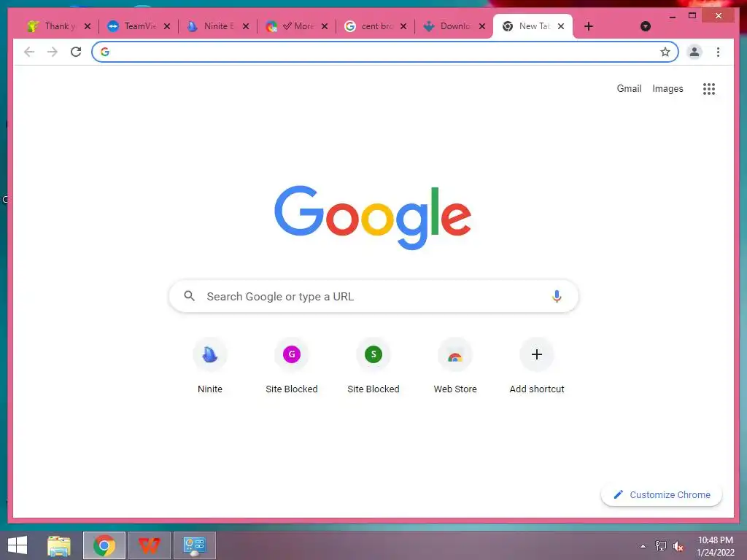
Task: Close the Download tab
Action: [482, 26]
